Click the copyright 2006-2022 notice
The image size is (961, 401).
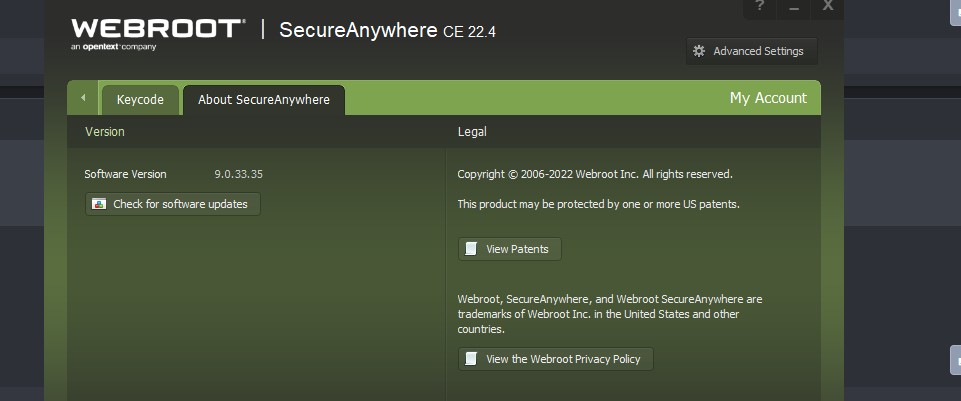tap(595, 174)
